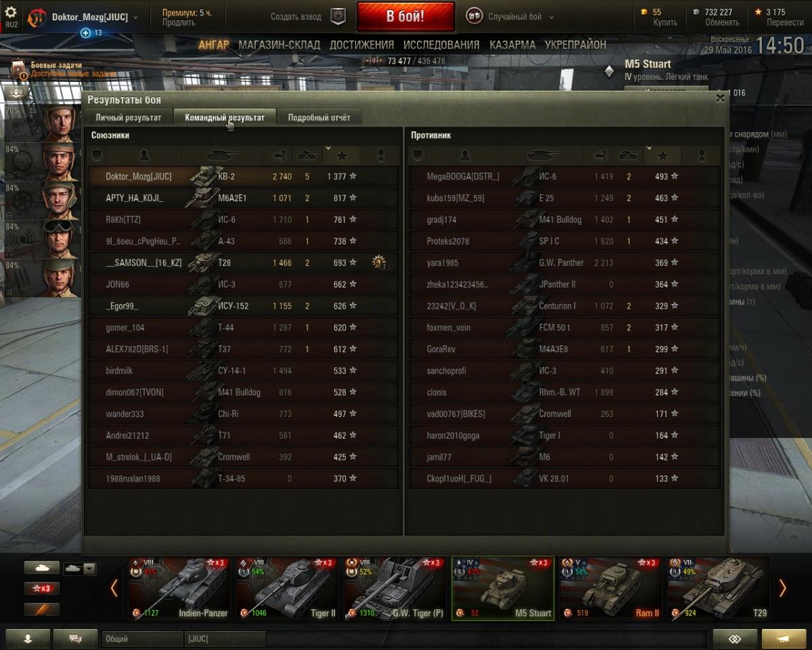The image size is (812, 650).
Task: Sort enemies by damage dealt column icon
Action: point(599,156)
